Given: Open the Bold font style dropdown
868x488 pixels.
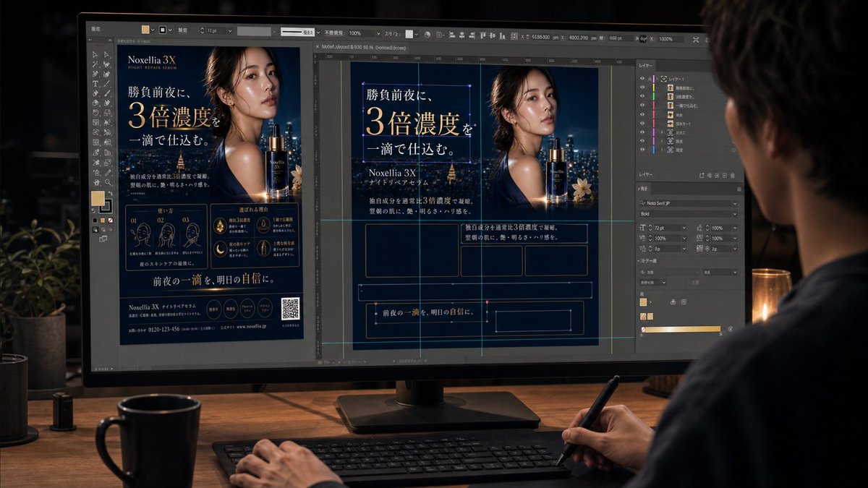Looking at the screenshot, I should pos(735,214).
